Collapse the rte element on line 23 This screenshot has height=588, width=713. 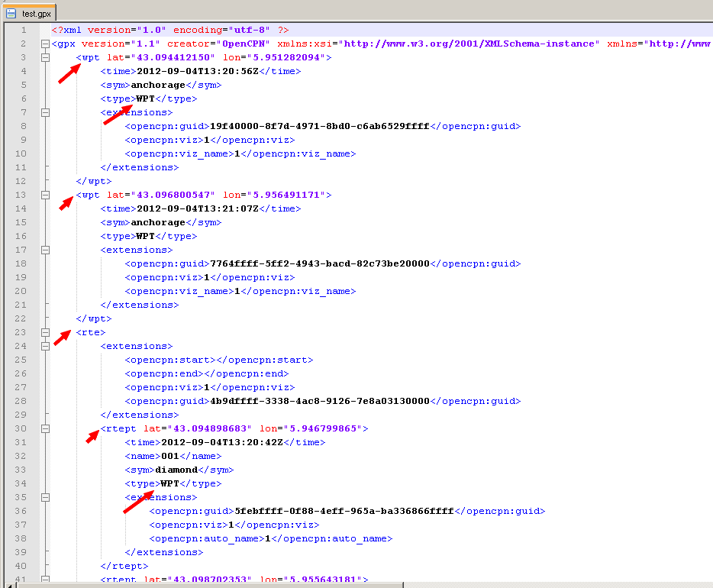(x=45, y=332)
